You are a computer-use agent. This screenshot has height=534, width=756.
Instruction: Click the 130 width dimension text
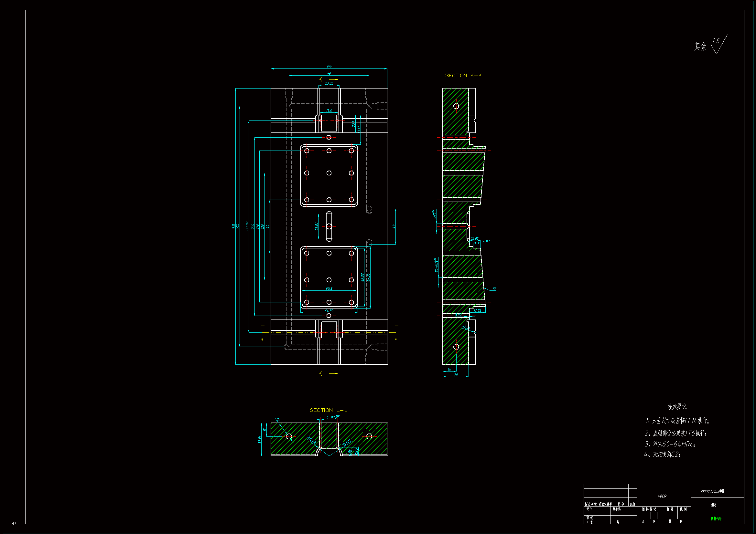pyautogui.click(x=329, y=67)
